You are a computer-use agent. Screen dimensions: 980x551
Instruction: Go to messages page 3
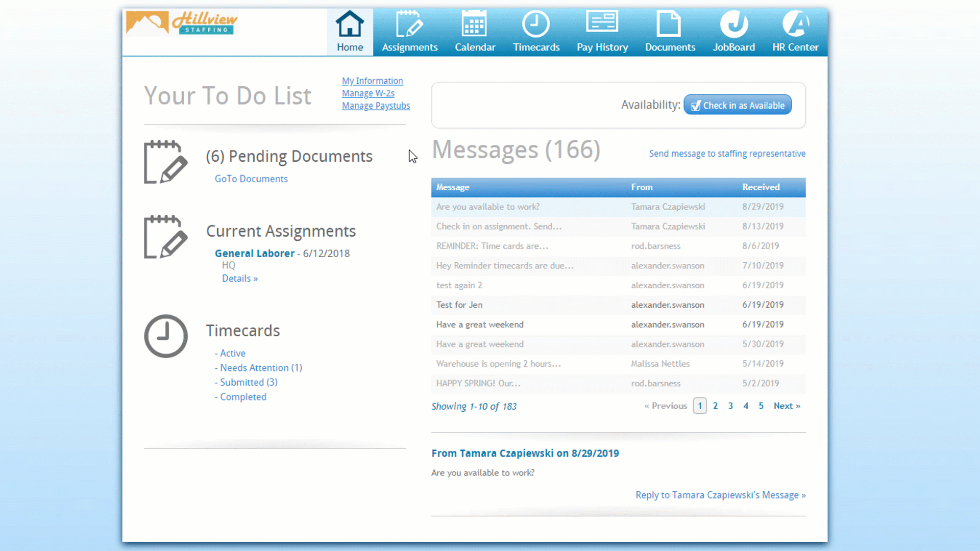click(x=730, y=406)
